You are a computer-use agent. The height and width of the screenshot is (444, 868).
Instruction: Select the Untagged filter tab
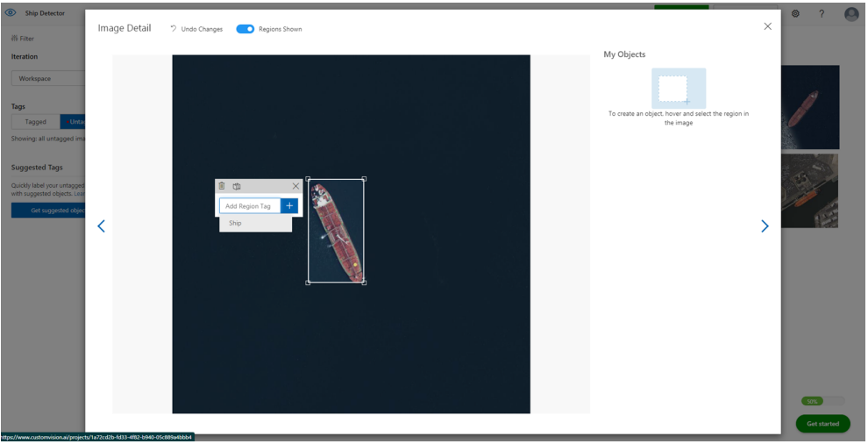73,122
